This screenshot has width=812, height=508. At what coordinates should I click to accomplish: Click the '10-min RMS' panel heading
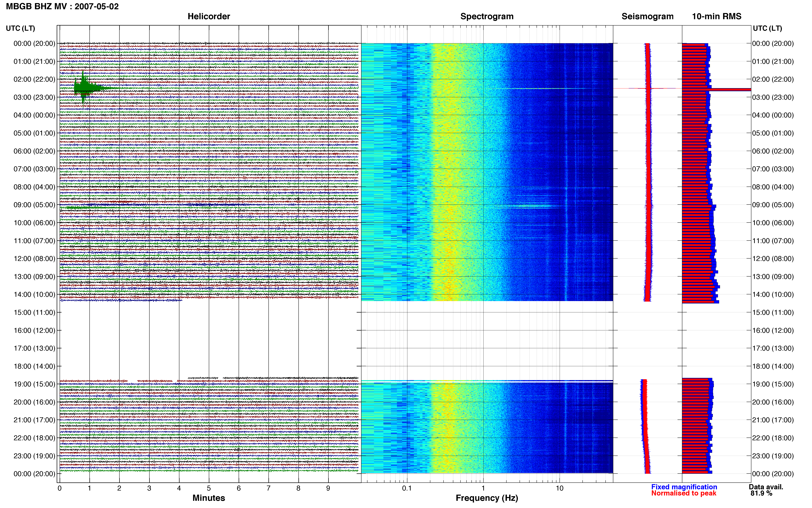717,16
